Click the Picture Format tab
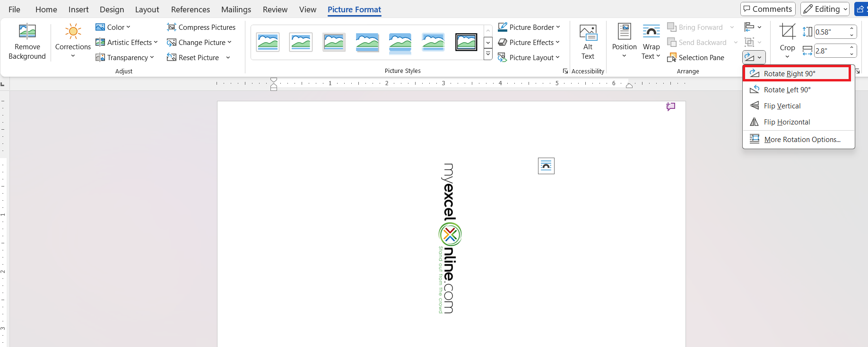This screenshot has width=868, height=347. 354,9
